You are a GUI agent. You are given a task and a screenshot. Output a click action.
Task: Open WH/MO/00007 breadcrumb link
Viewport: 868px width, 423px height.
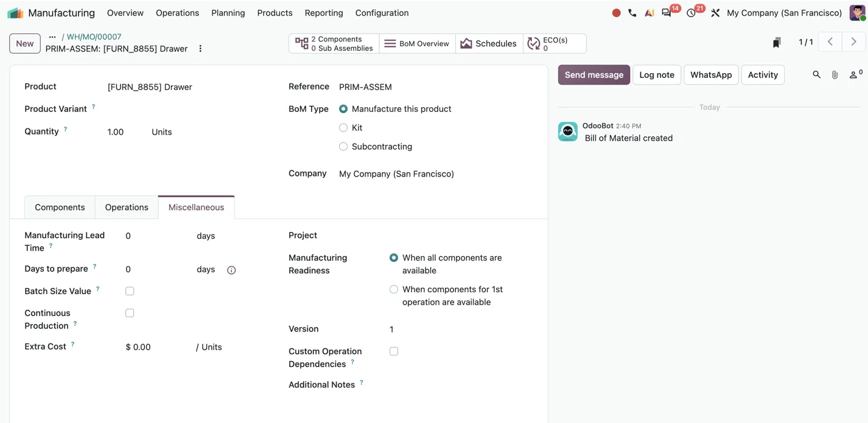pyautogui.click(x=94, y=37)
